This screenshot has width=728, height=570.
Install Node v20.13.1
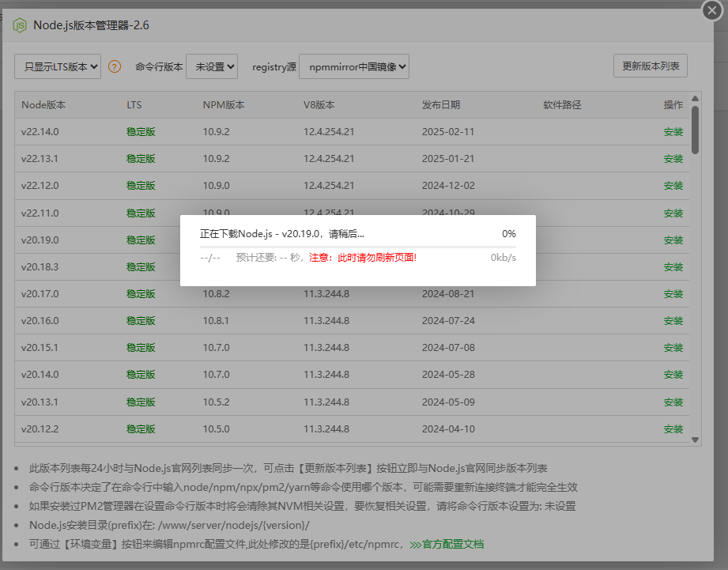click(673, 402)
